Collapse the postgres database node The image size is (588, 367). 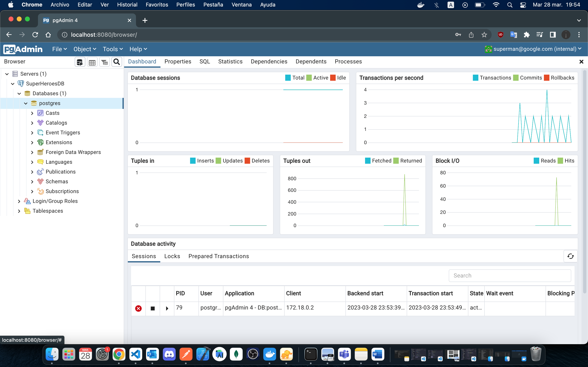click(x=26, y=103)
